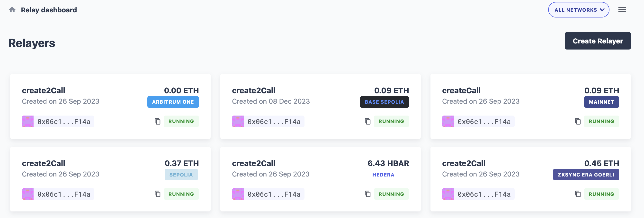The width and height of the screenshot is (644, 218).
Task: Open the hamburger menu icon
Action: tap(622, 10)
